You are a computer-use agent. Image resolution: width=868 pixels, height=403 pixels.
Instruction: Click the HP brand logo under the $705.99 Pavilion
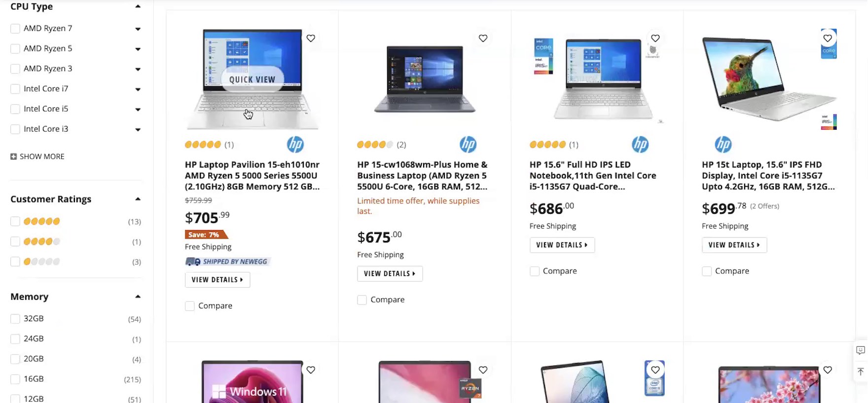click(x=295, y=144)
